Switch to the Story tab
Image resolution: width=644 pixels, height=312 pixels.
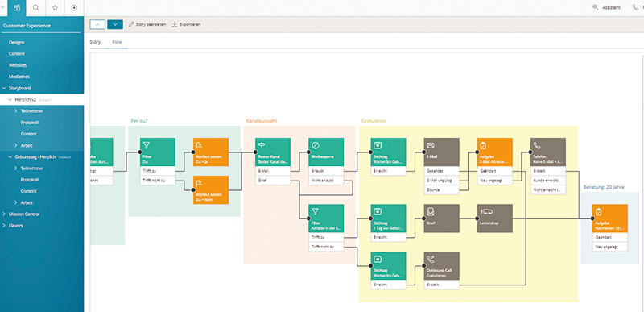click(x=95, y=42)
